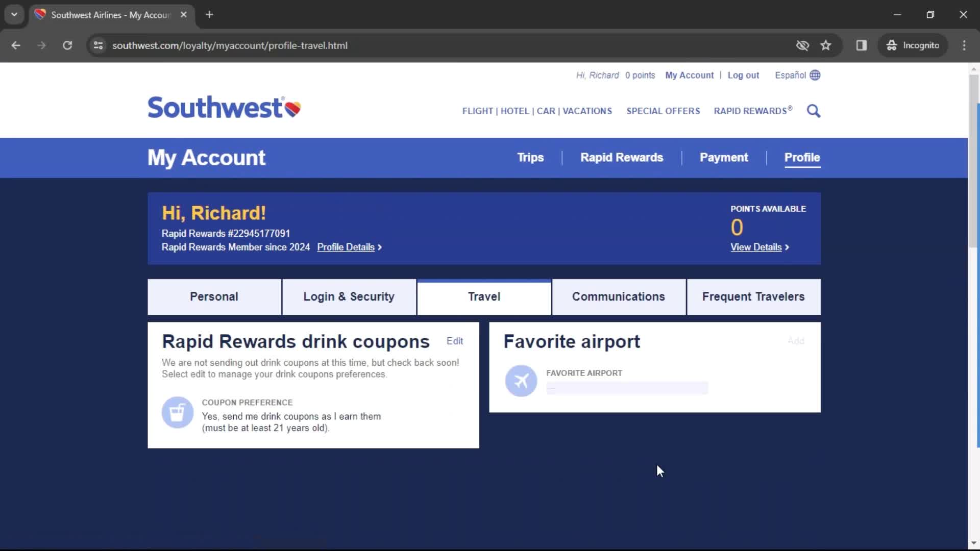Image resolution: width=980 pixels, height=551 pixels.
Task: Click the globe icon next to Español
Action: pos(816,74)
